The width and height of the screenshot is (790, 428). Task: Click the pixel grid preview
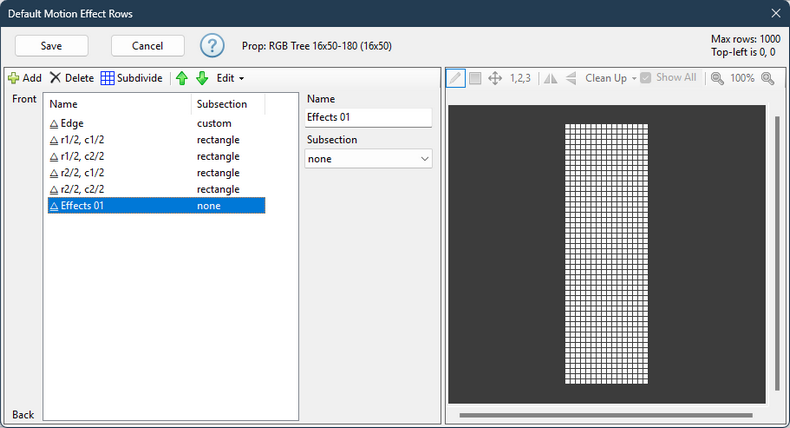[x=606, y=254]
